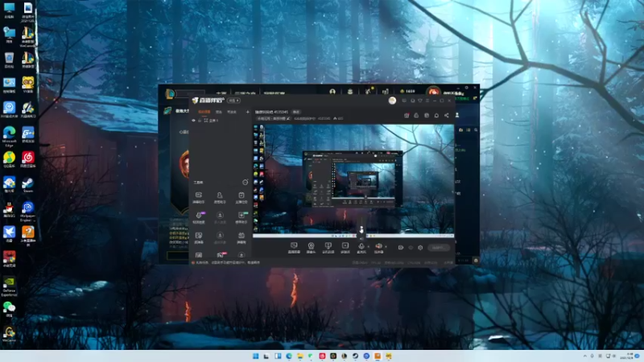Screen dimensions: 644x362
Task: Open GeForce Experience desktop shortcut
Action: (9, 286)
